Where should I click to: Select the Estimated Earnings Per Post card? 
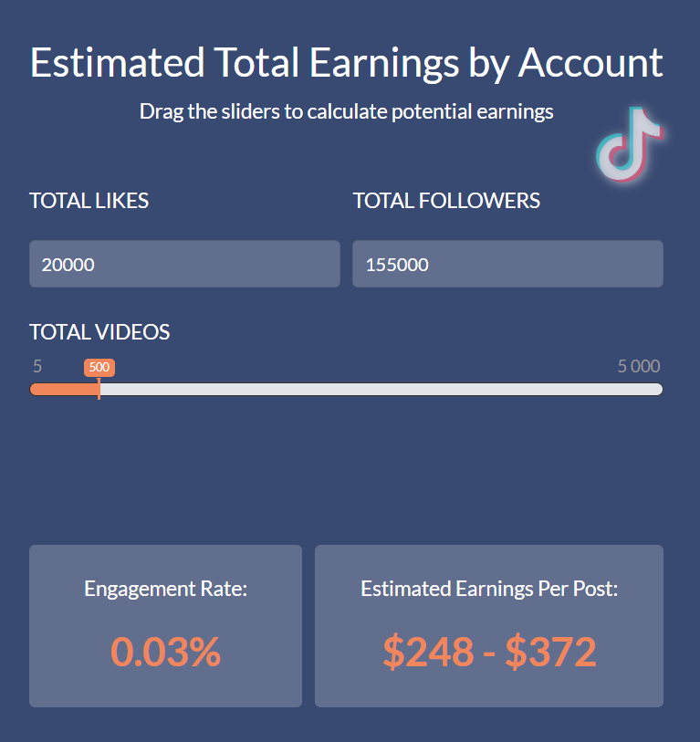point(488,626)
